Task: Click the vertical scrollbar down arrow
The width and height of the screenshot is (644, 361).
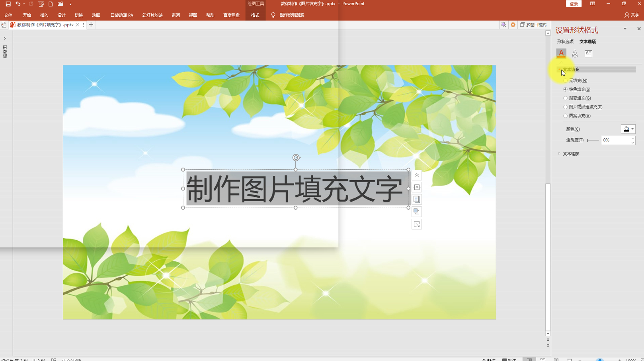Action: click(548, 334)
